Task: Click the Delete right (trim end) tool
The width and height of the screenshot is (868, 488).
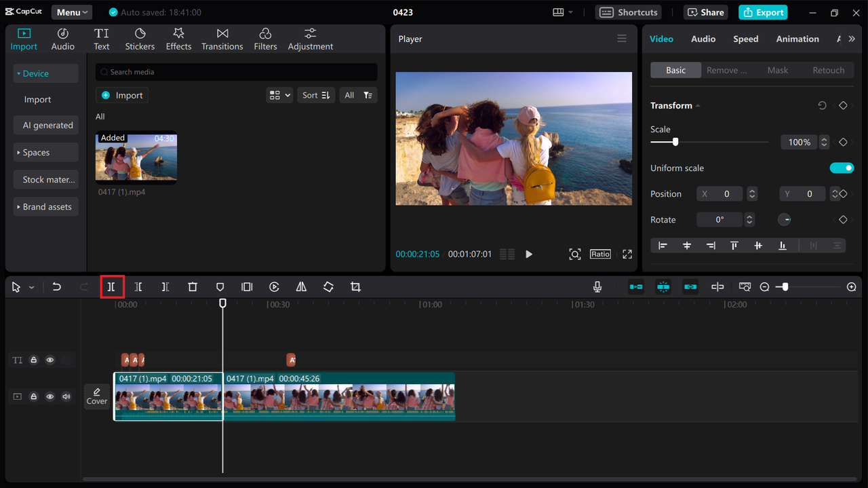Action: coord(165,287)
